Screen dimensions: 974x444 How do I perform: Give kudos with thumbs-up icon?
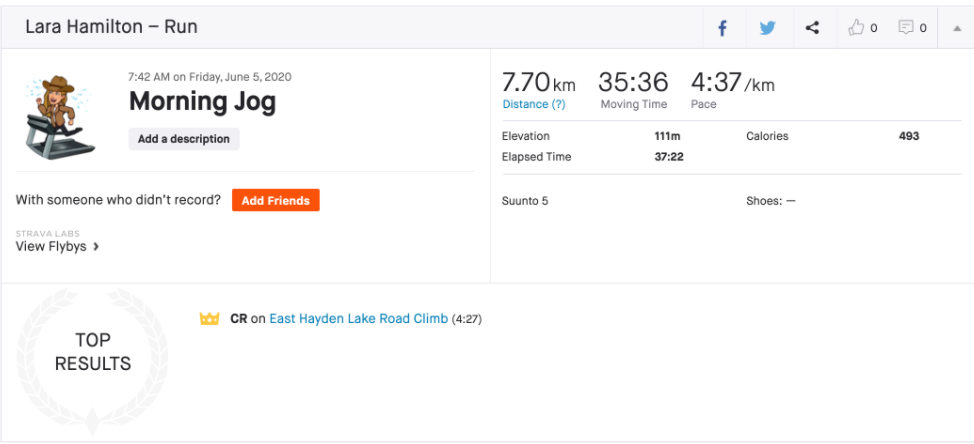[857, 27]
